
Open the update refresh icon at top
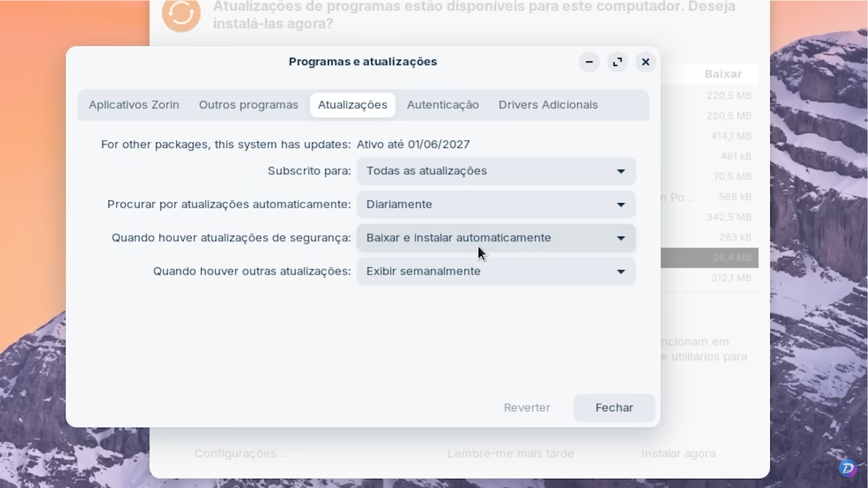tap(181, 15)
